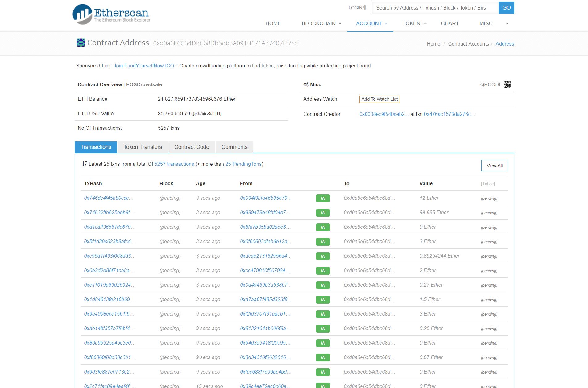Open sender address 0xa7aa67f485d323f8
The image size is (588, 388).
click(x=265, y=299)
